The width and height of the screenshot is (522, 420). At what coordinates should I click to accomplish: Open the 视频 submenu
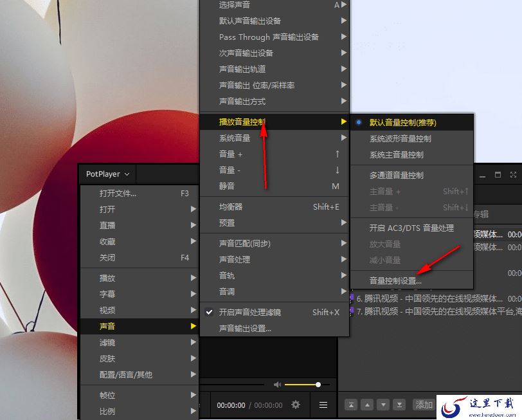[140, 311]
